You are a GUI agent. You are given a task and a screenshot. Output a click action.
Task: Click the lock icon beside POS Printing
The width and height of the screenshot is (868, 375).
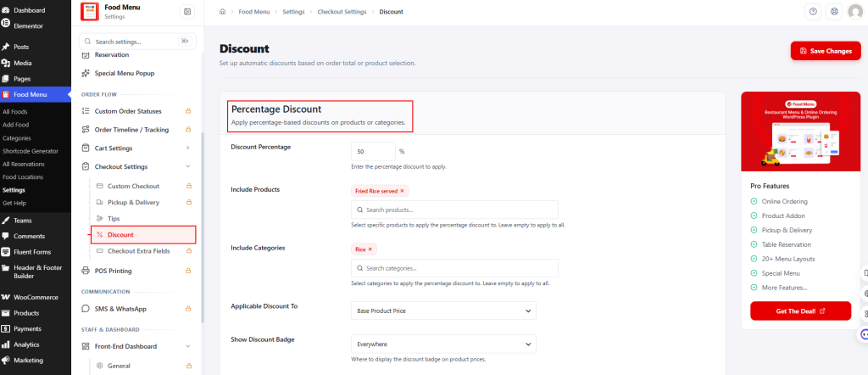(x=187, y=271)
